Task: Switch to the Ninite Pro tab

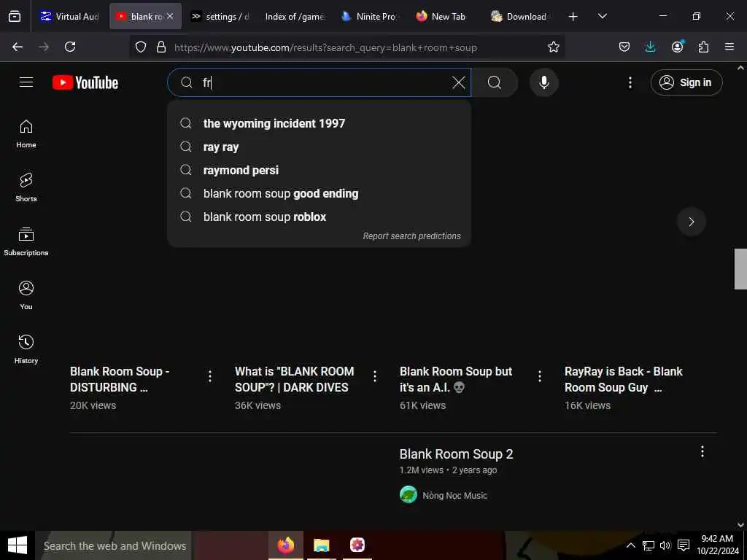Action: [x=370, y=17]
